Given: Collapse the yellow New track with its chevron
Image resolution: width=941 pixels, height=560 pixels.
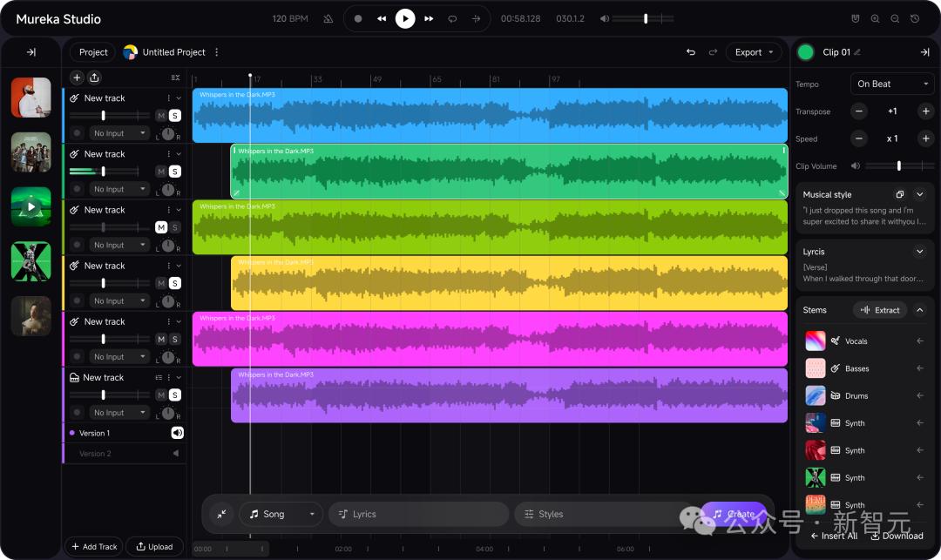Looking at the screenshot, I should coord(179,266).
